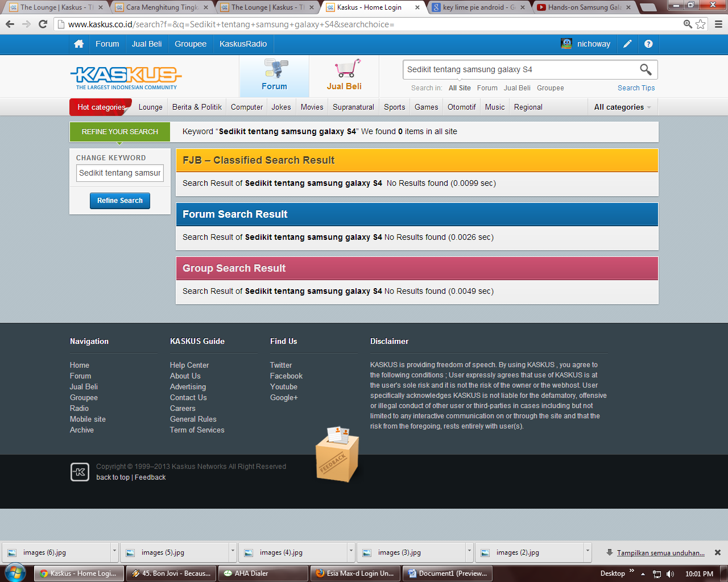This screenshot has height=582, width=728.
Task: Click the browser address bar
Action: (x=370, y=24)
